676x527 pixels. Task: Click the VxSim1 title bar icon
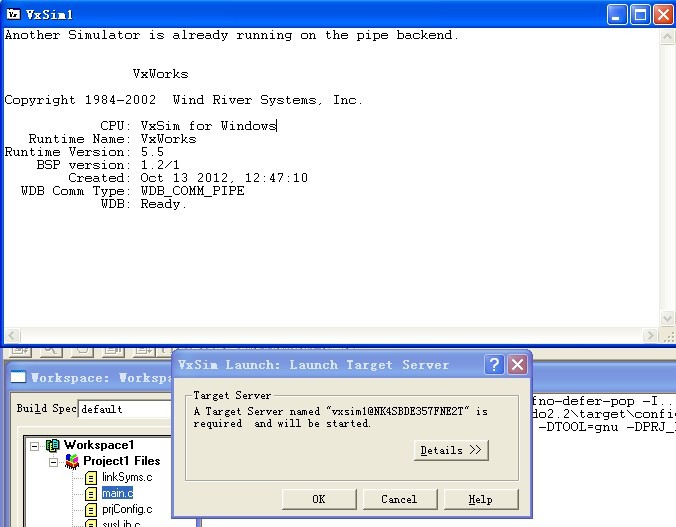[13, 14]
